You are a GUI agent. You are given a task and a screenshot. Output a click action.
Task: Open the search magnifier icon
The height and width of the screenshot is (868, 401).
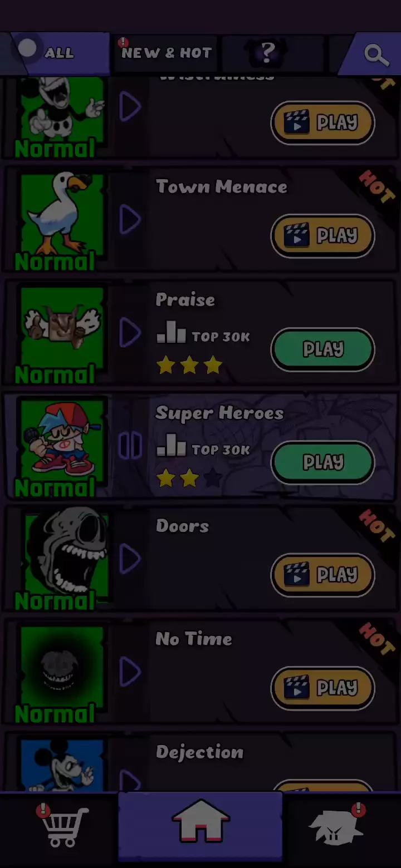pos(376,55)
